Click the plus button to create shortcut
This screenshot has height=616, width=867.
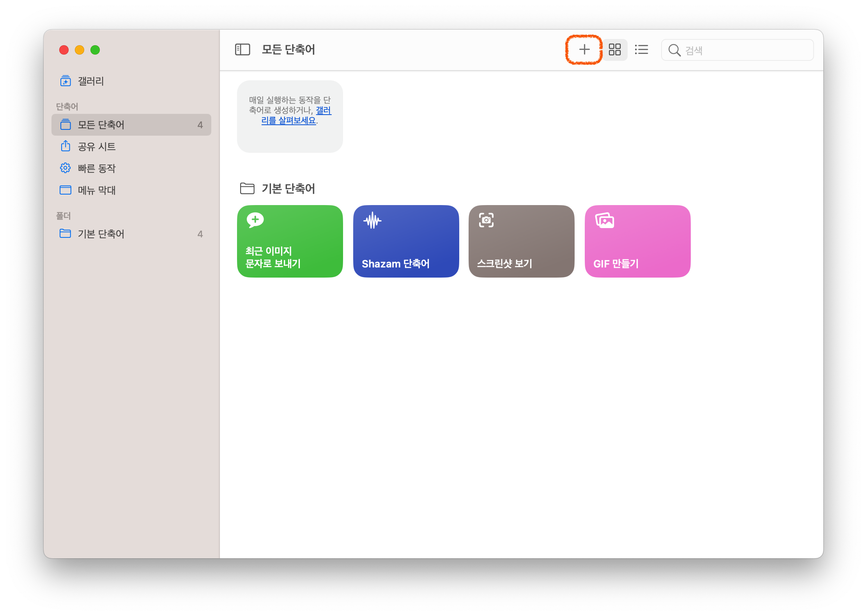tap(584, 50)
